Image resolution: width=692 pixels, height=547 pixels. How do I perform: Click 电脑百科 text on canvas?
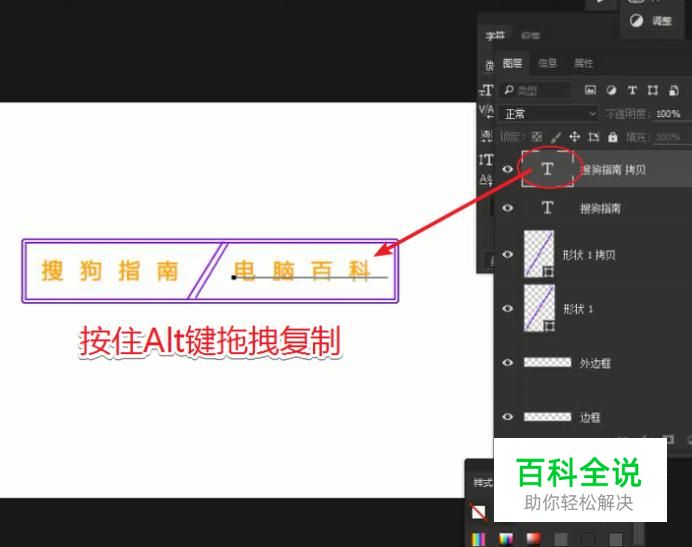(x=302, y=271)
